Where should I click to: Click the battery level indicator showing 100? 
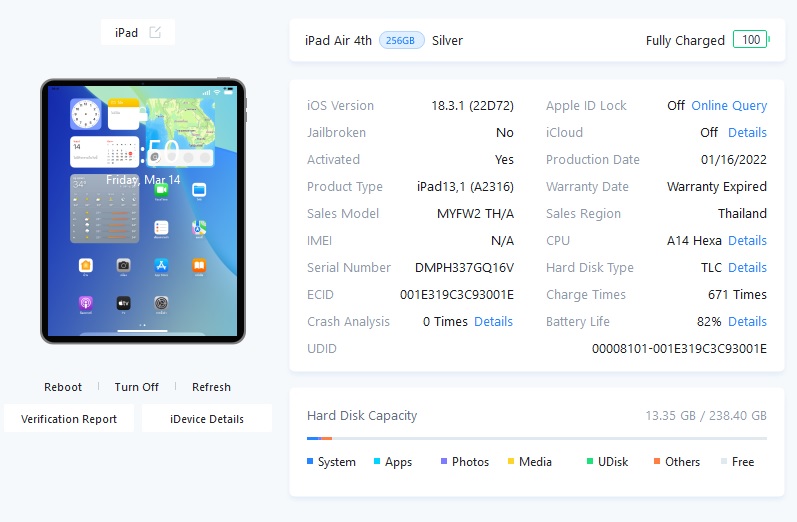[x=751, y=40]
